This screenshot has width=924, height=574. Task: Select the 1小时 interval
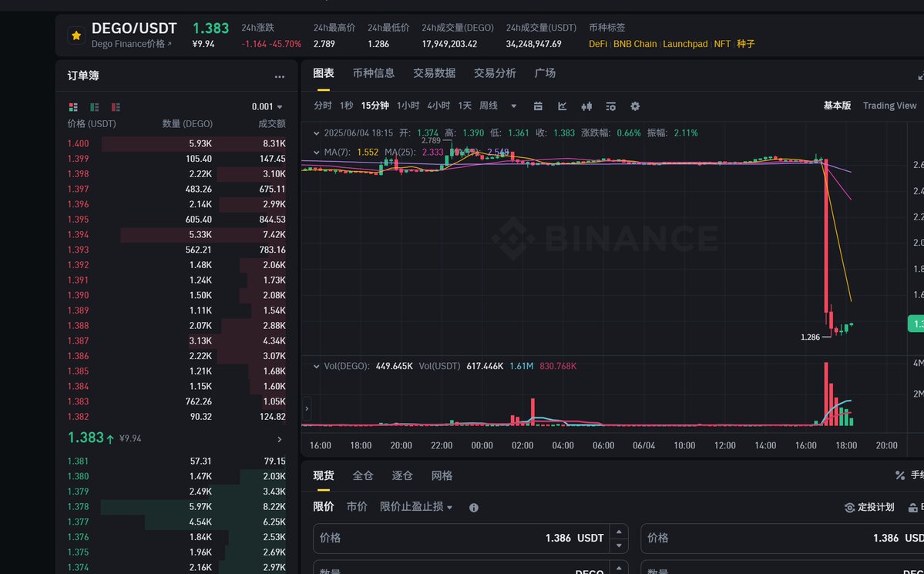click(x=408, y=106)
